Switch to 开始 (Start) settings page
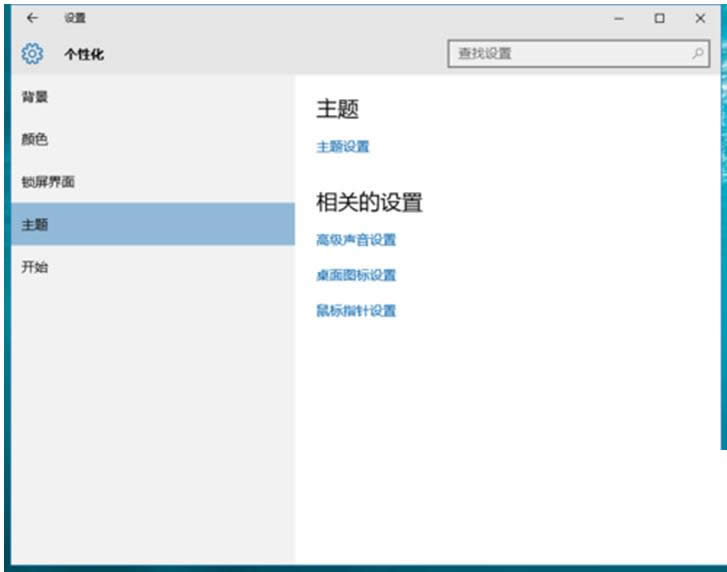This screenshot has width=727, height=572. coord(35,267)
